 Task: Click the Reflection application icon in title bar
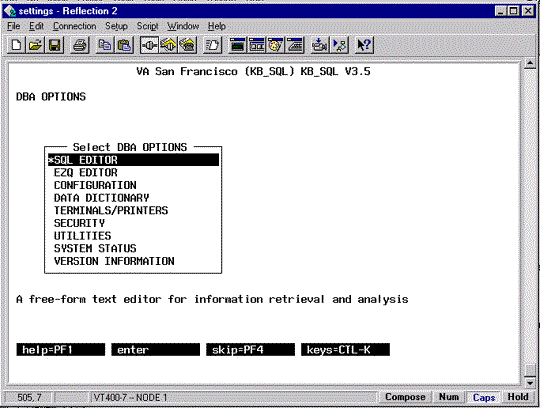[10, 11]
